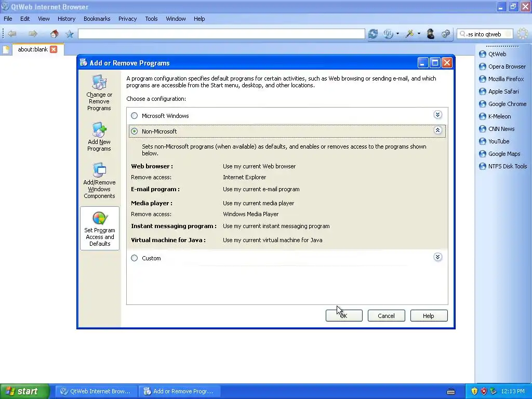Image resolution: width=532 pixels, height=399 pixels.
Task: Open settings gears icon in toolbar
Action: pos(445,34)
